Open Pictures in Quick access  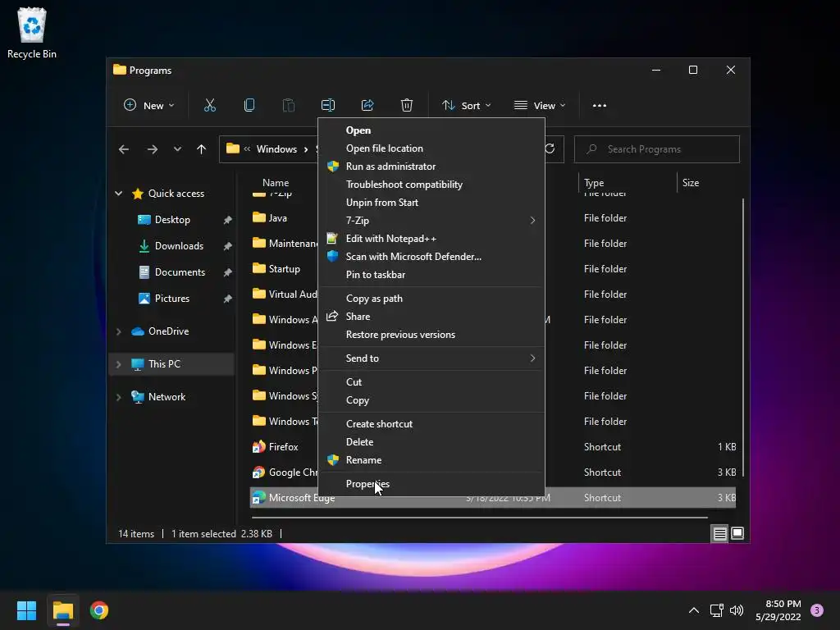172,299
